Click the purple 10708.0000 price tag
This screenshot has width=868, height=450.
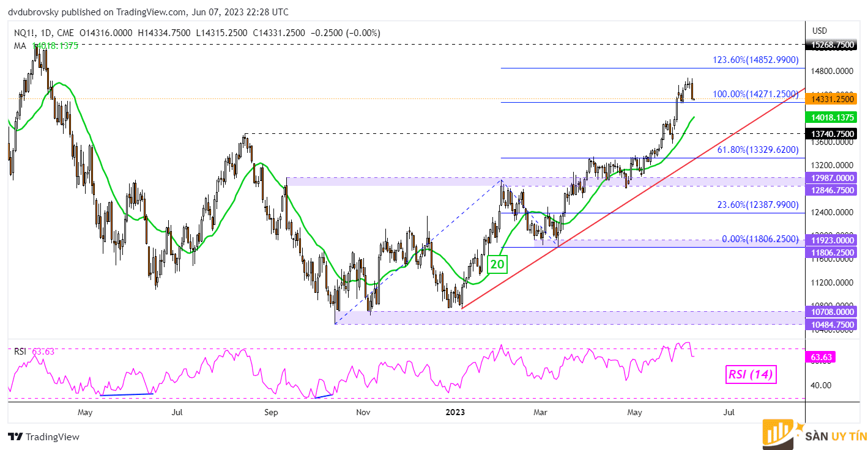coord(832,312)
